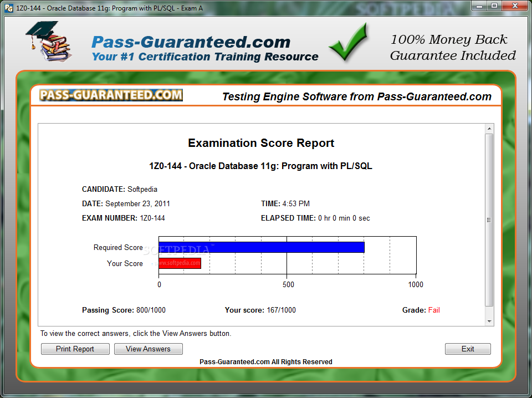The height and width of the screenshot is (398, 532).
Task: Click the graduation cap books logo
Action: click(x=49, y=41)
